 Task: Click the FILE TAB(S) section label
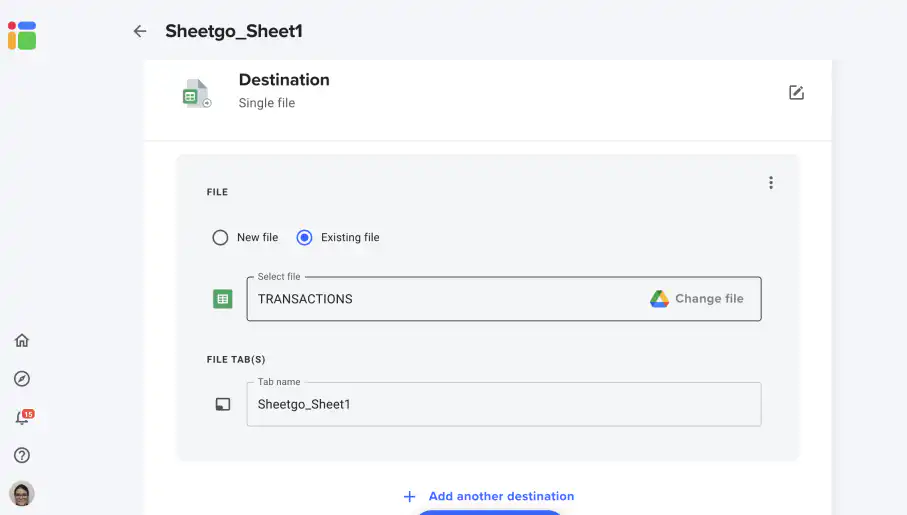pos(236,359)
